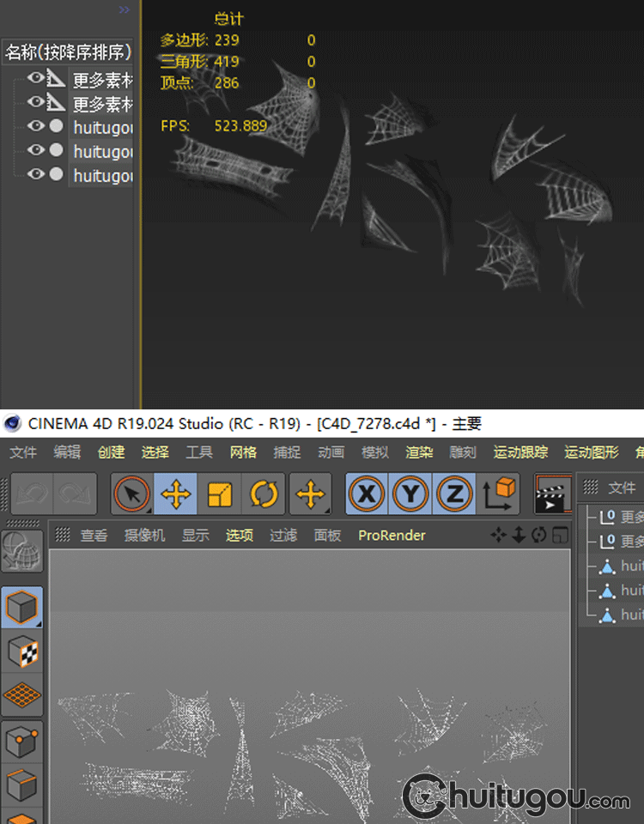
Task: Switch to Model mode cube icon
Action: [22, 608]
